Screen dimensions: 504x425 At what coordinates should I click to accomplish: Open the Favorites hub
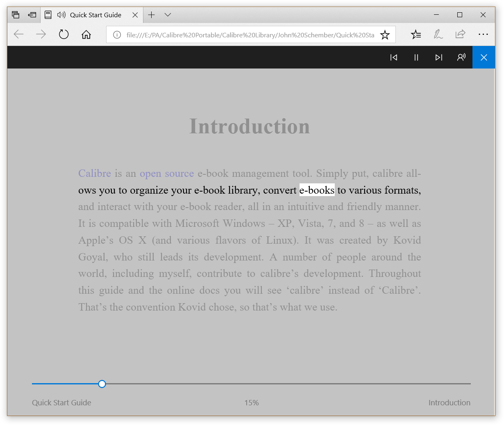(416, 34)
